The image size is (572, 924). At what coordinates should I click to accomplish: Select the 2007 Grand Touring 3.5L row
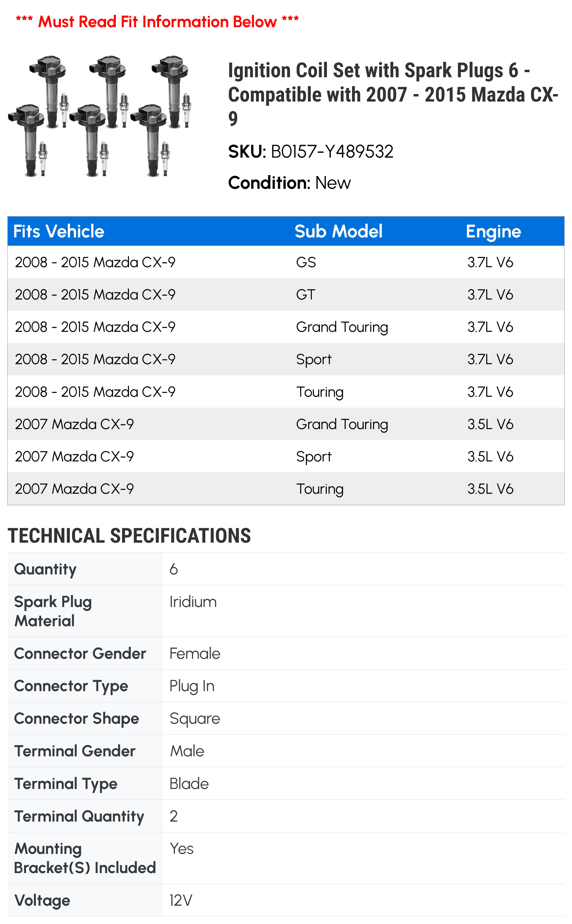point(286,424)
